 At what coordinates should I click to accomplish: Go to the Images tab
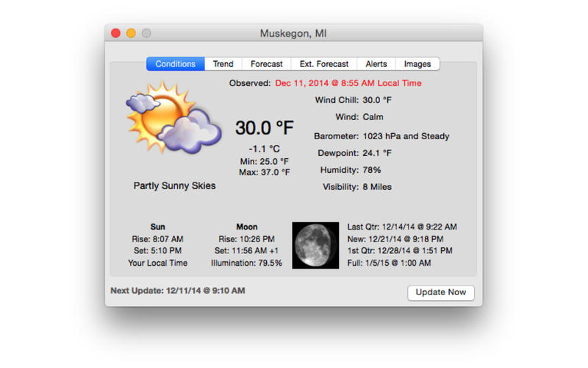pos(417,64)
